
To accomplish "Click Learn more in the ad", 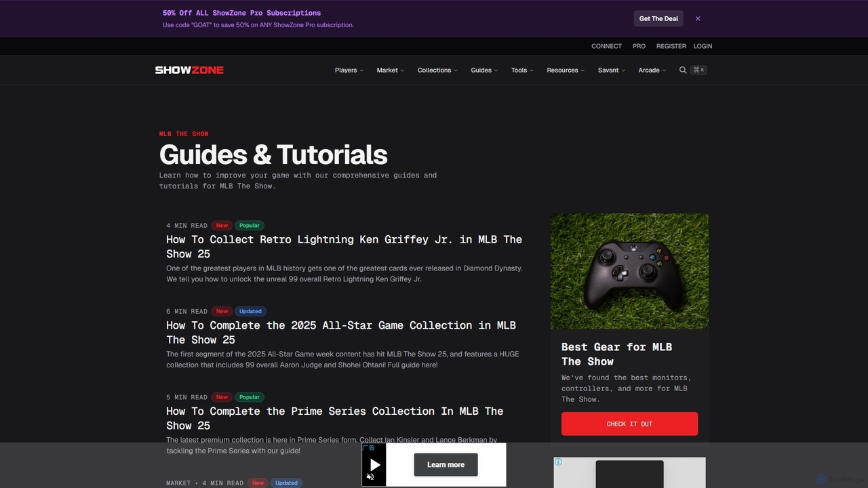I will click(x=446, y=465).
